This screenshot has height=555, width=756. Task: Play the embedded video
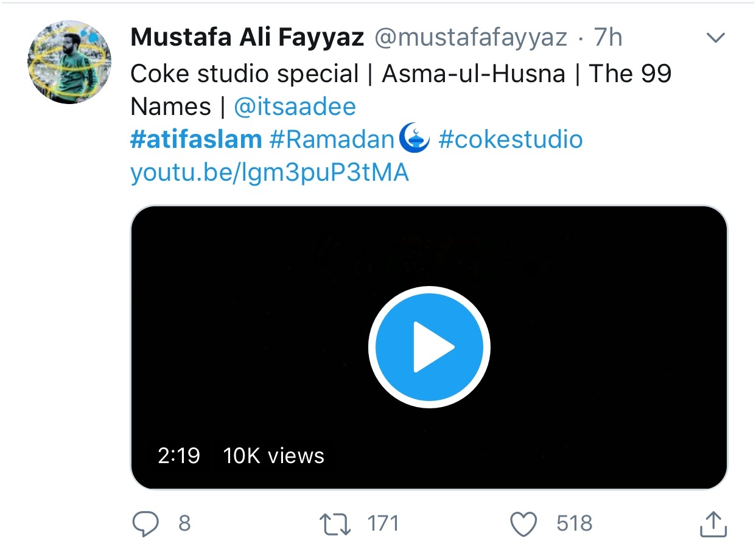pyautogui.click(x=429, y=347)
